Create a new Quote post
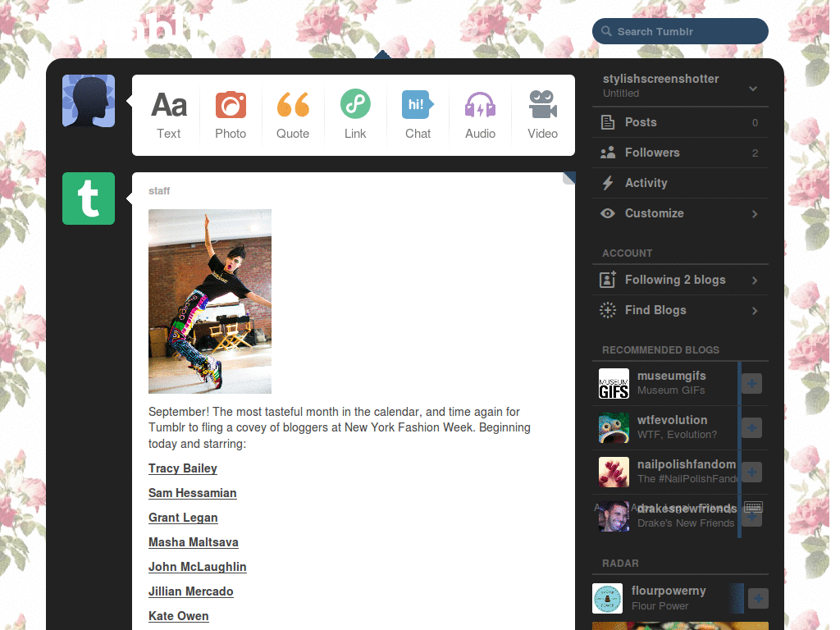This screenshot has width=840, height=630. coord(293,115)
